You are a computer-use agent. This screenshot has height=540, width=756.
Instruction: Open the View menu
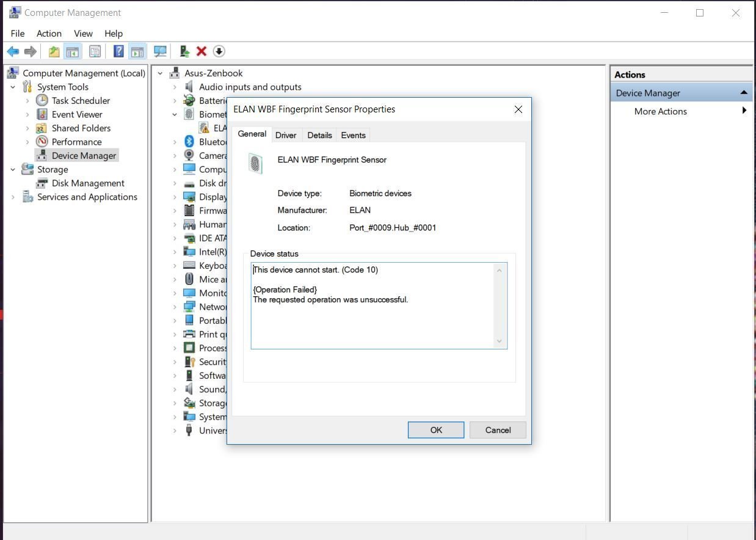tap(83, 33)
